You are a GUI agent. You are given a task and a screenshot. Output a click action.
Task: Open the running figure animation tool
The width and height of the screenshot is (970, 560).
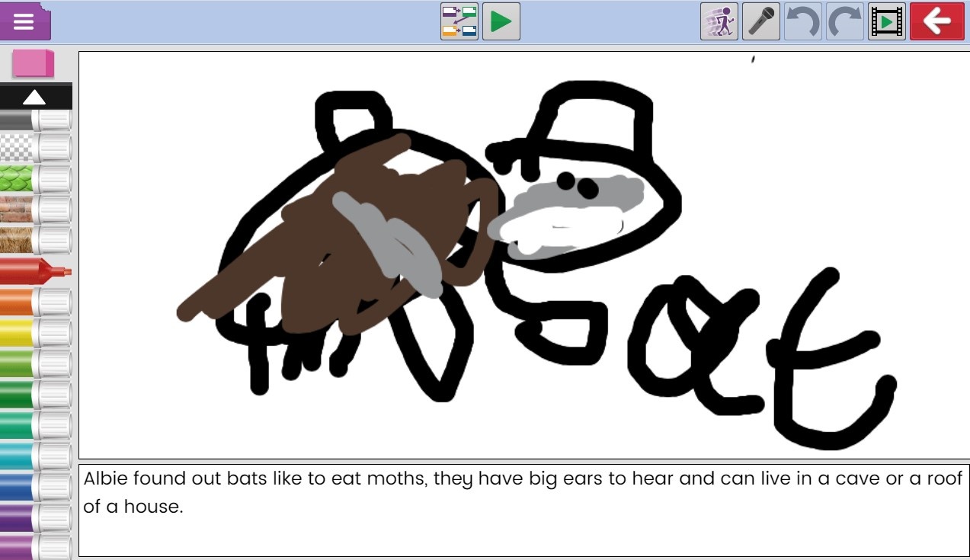[x=719, y=21]
